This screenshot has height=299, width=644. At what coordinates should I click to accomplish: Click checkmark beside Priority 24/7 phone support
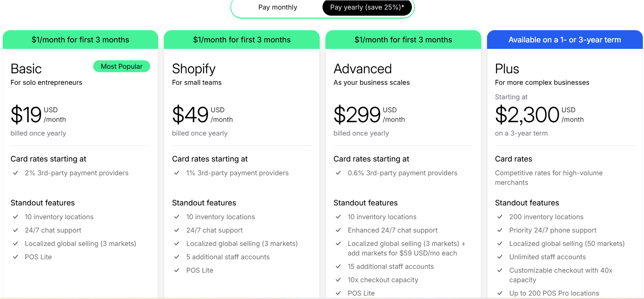[500, 230]
